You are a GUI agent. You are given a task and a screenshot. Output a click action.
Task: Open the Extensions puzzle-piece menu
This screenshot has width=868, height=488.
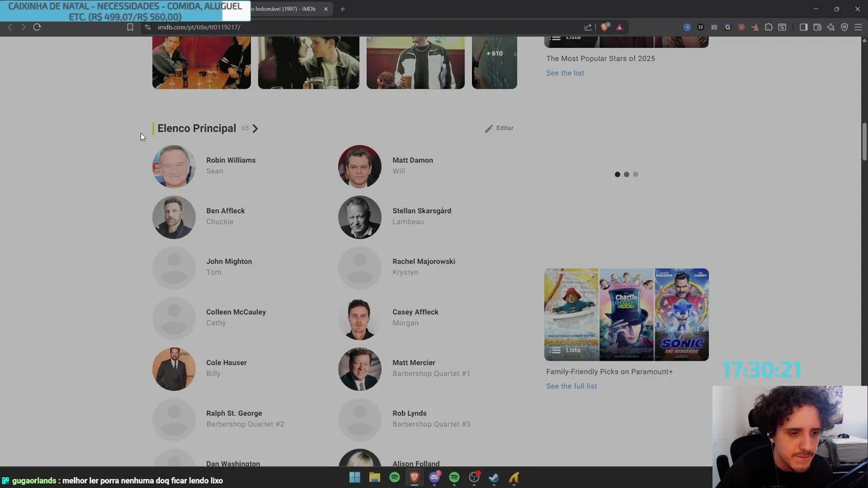click(x=768, y=27)
